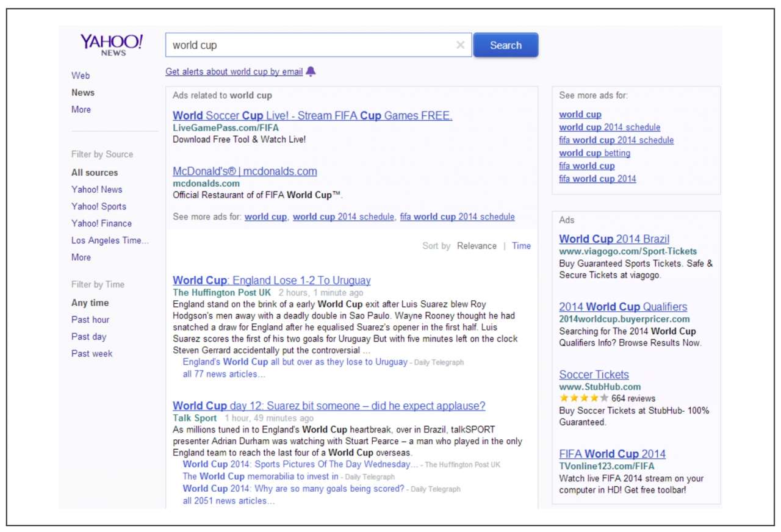Click 664 reviews text

(633, 398)
